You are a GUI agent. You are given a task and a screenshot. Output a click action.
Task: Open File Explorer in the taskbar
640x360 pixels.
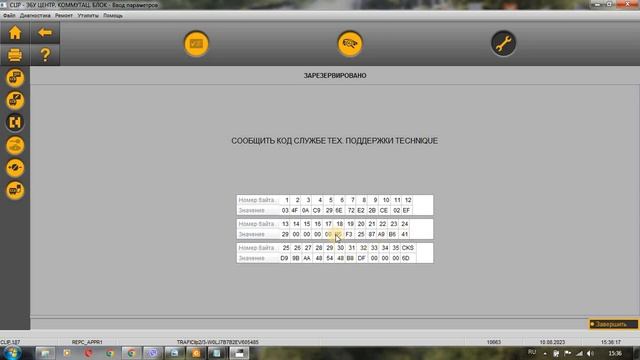pyautogui.click(x=45, y=353)
